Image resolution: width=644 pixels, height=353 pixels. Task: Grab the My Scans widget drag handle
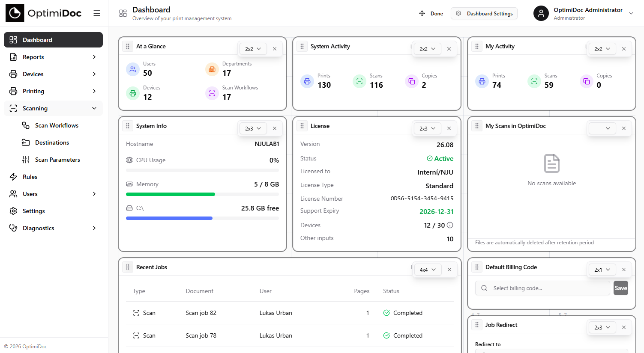pyautogui.click(x=477, y=126)
